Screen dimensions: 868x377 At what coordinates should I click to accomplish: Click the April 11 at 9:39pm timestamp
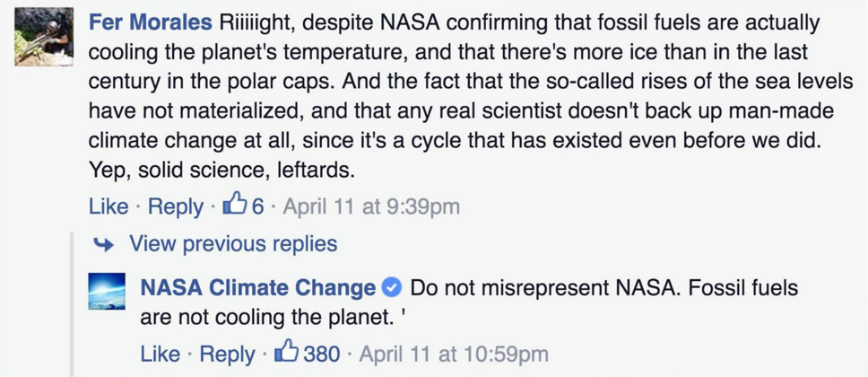[x=371, y=206]
